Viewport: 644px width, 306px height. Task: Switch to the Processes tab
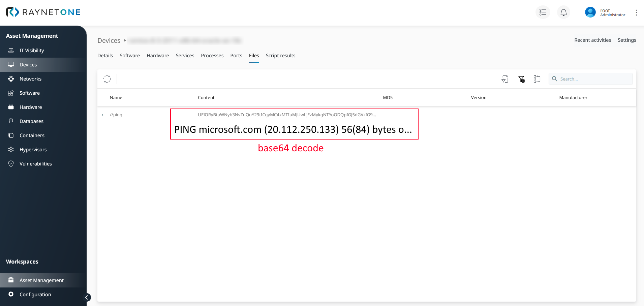point(212,56)
